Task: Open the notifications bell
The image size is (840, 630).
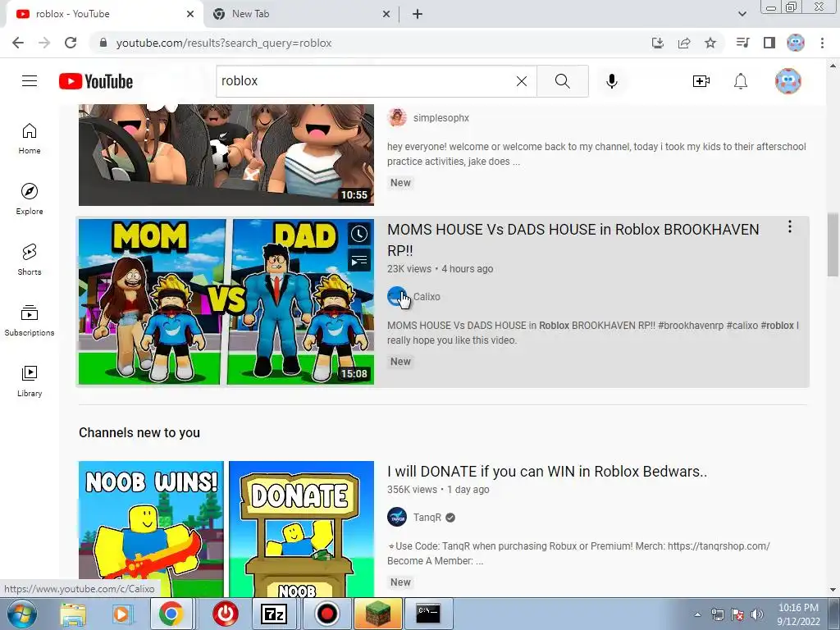Action: pos(741,81)
